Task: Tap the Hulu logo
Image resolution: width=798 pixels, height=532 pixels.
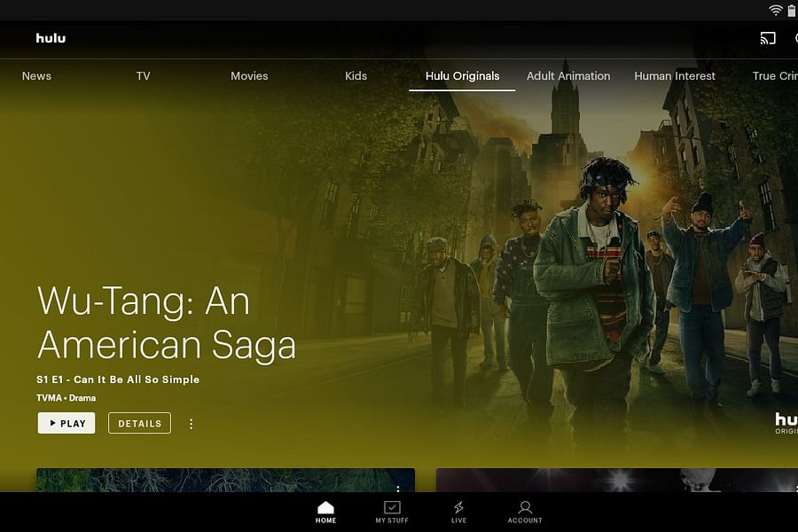Action: pos(51,38)
